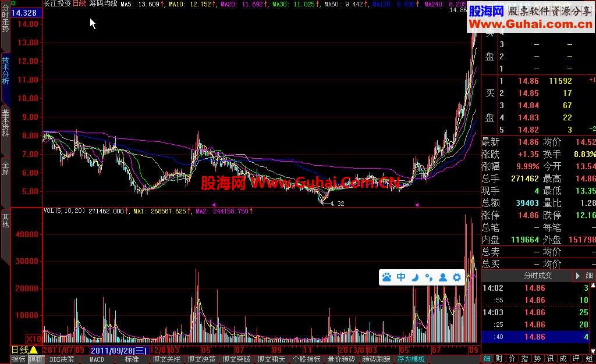
Task: Open the 短 tab in bottom right row
Action: [x=589, y=359]
